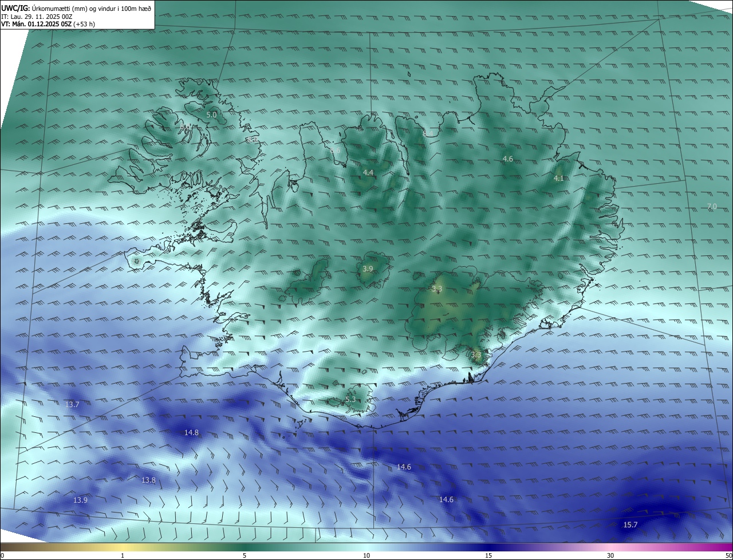The image size is (733, 560).
Task: Select the 14.8 value over the ocean
Action: pos(191,433)
